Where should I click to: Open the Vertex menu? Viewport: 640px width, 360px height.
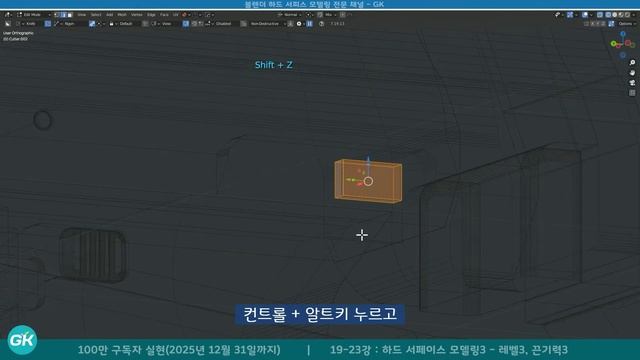click(137, 15)
